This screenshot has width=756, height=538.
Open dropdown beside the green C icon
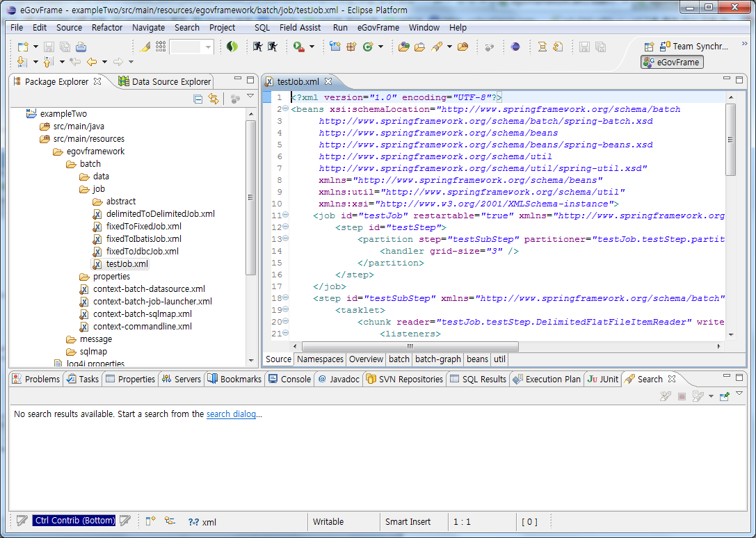point(381,47)
